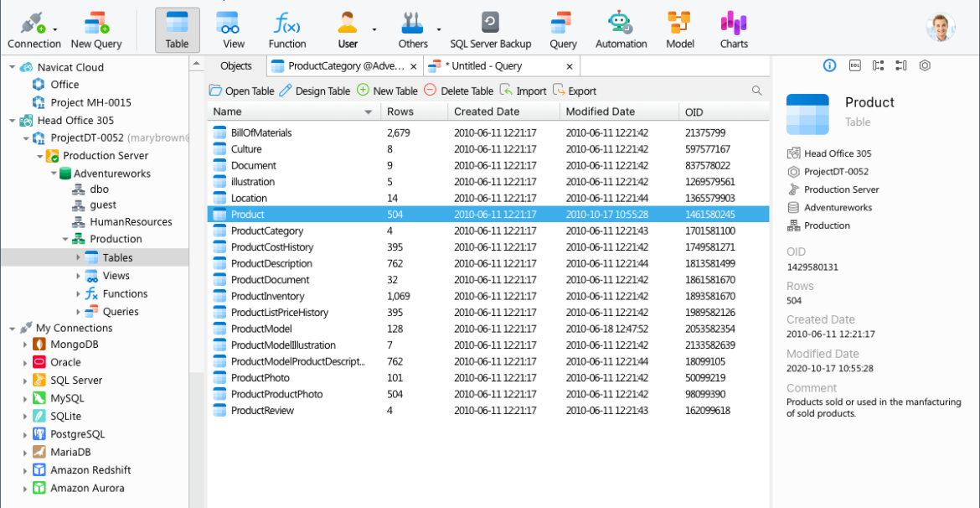Click the Export button
This screenshot has height=508, width=980.
point(575,91)
